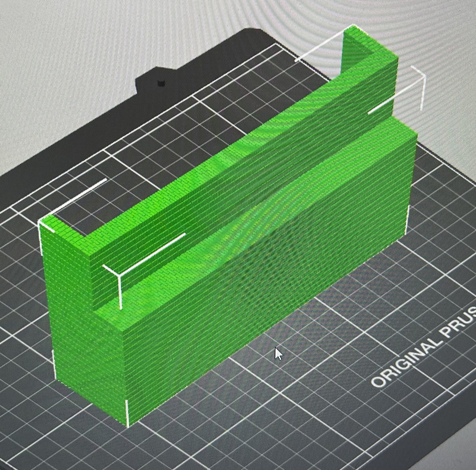The height and width of the screenshot is (470, 476).
Task: Click the bounding box corner above the front step
Action: coord(120,275)
